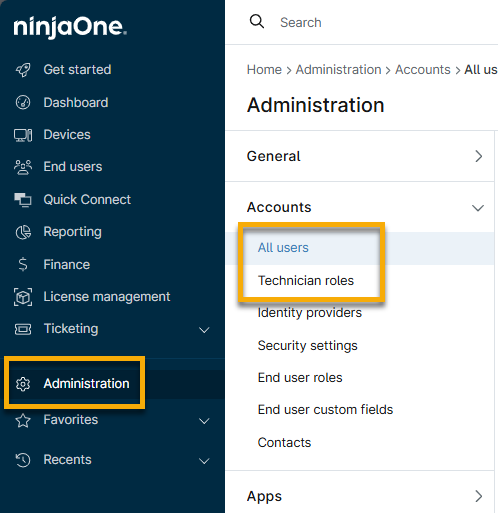Open Ticketing in sidebar
Screen dimensions: 498x513
point(71,329)
